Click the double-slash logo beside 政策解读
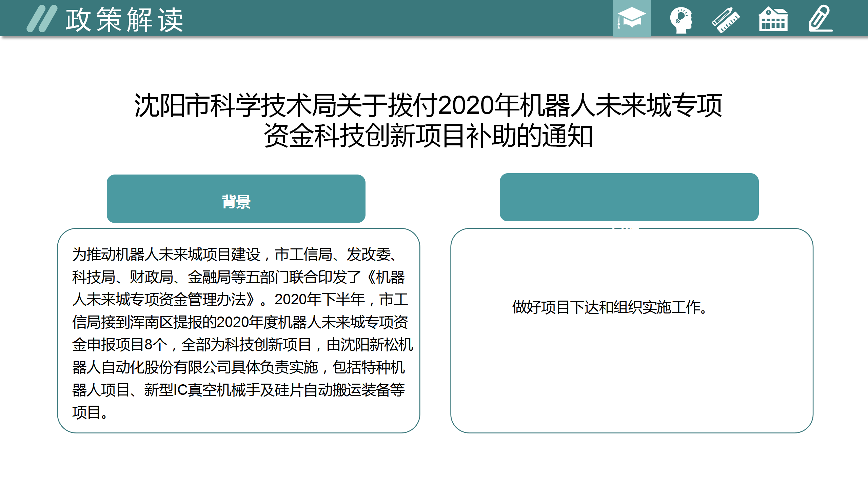 (x=42, y=19)
